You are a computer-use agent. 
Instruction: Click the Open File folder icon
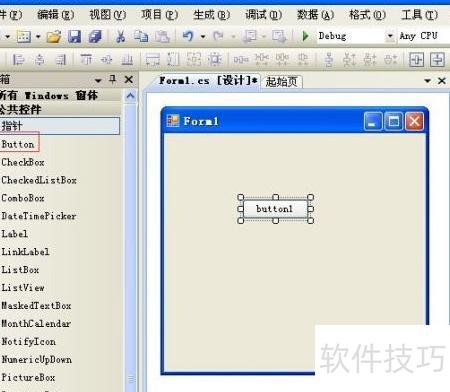coord(54,36)
